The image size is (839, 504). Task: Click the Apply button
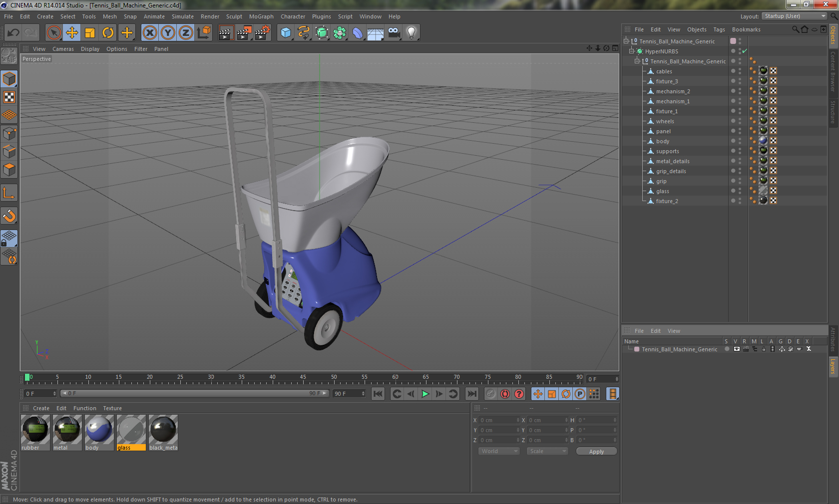click(596, 451)
